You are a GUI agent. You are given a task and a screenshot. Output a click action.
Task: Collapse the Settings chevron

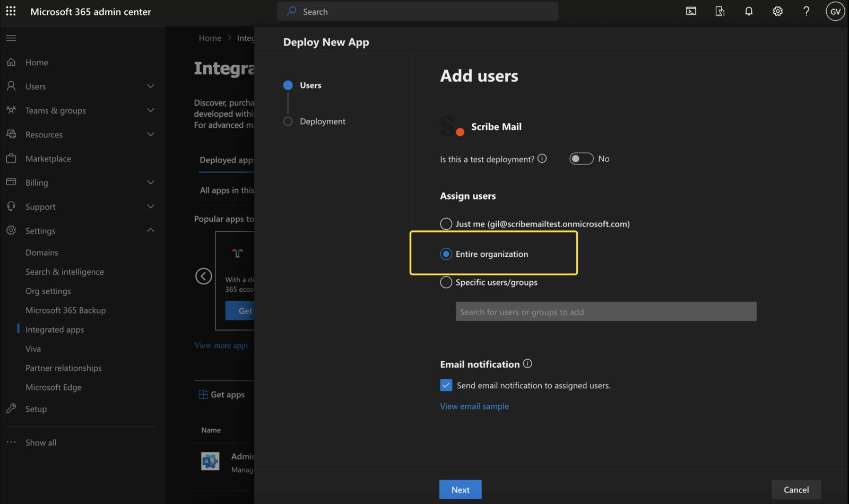151,230
